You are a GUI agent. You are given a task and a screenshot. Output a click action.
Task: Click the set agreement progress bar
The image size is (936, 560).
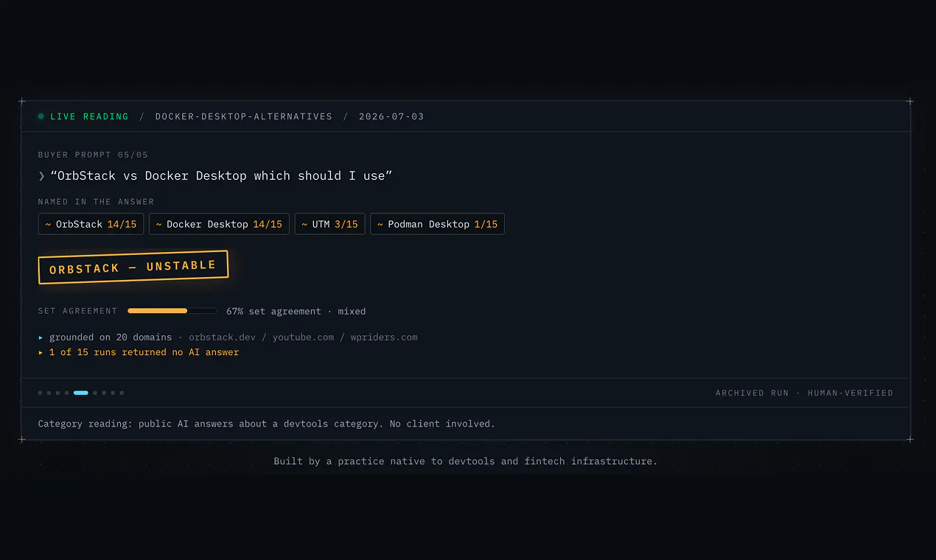point(172,311)
